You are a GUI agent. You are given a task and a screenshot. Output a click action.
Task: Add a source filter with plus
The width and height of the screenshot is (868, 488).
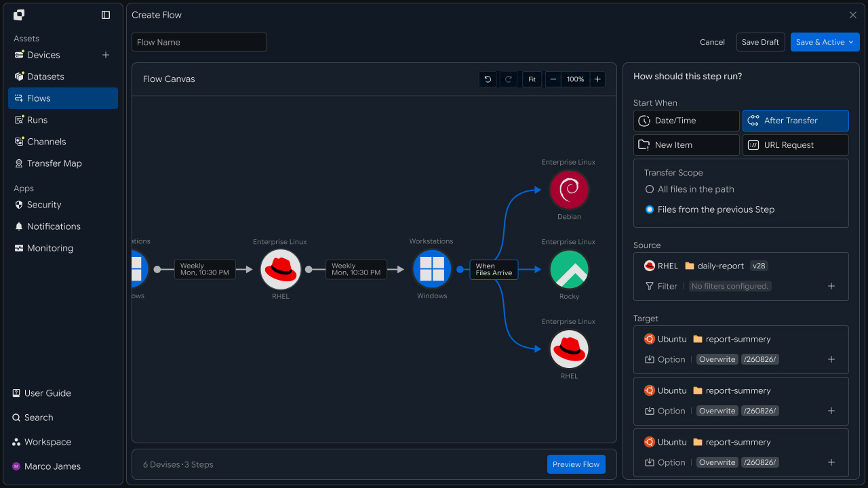click(831, 286)
